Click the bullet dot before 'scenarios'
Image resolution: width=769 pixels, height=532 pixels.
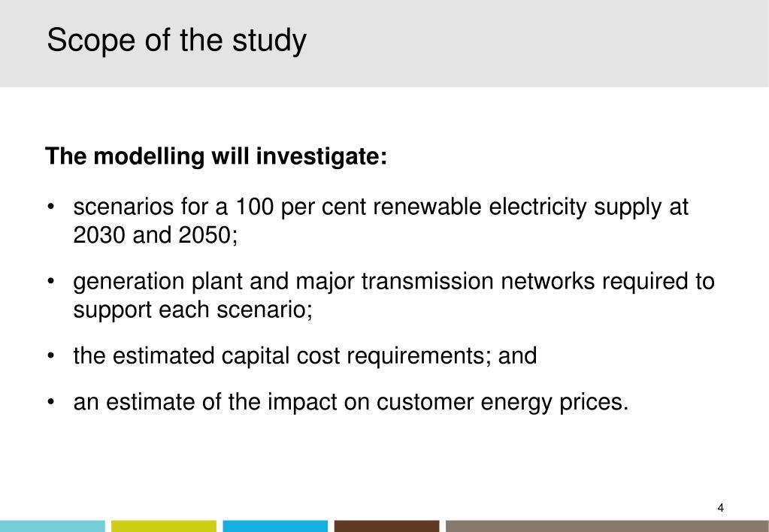(50, 207)
